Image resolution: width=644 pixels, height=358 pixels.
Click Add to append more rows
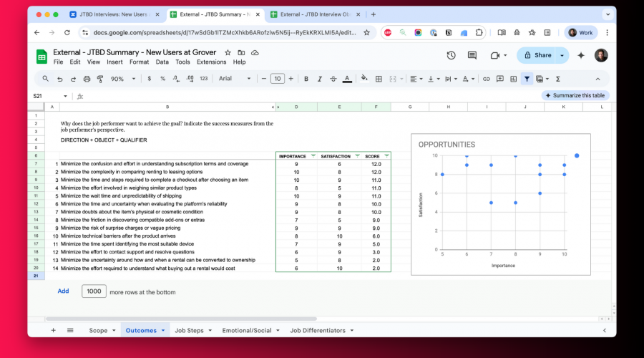coord(63,291)
